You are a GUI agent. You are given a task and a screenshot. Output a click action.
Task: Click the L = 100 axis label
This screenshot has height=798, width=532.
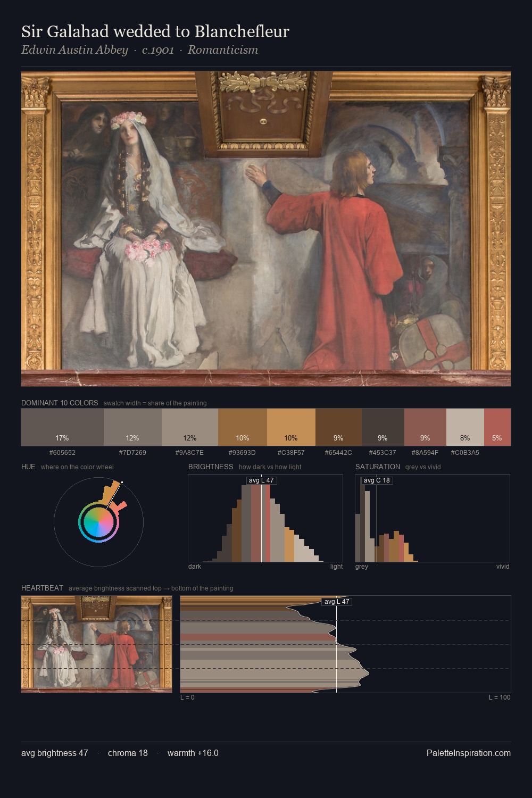(x=500, y=697)
